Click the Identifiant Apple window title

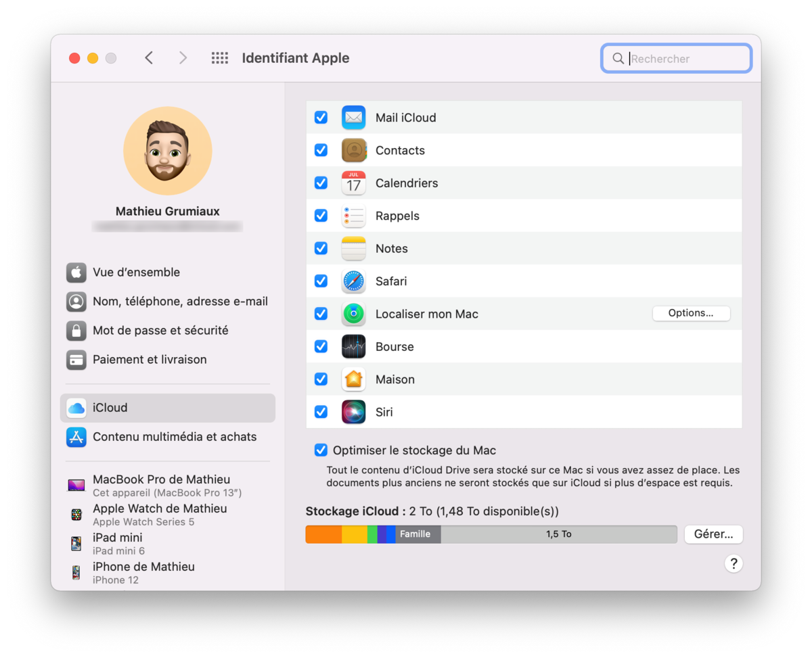click(296, 58)
